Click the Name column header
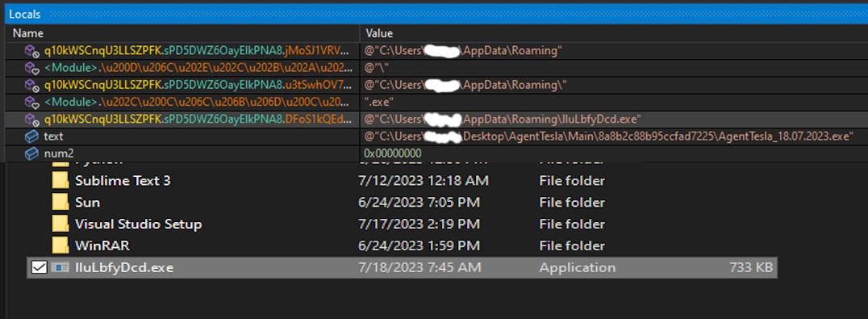 point(27,33)
